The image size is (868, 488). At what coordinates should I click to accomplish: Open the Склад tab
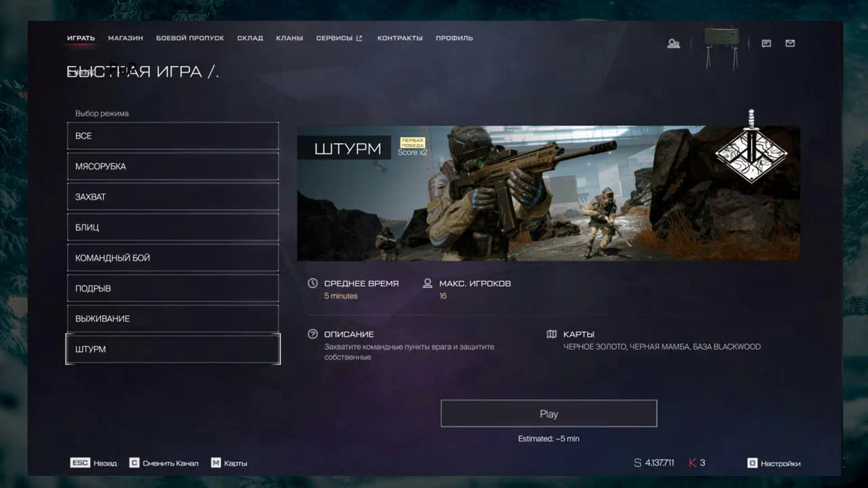point(250,38)
